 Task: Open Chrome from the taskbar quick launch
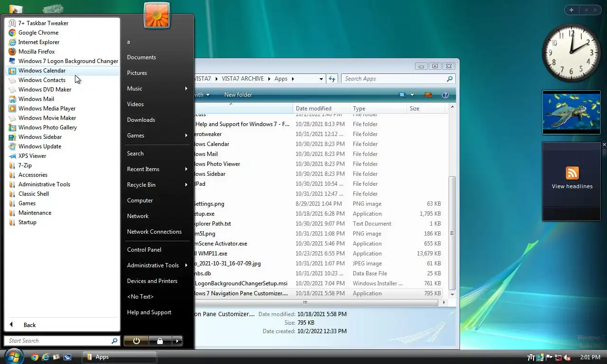tap(34, 357)
